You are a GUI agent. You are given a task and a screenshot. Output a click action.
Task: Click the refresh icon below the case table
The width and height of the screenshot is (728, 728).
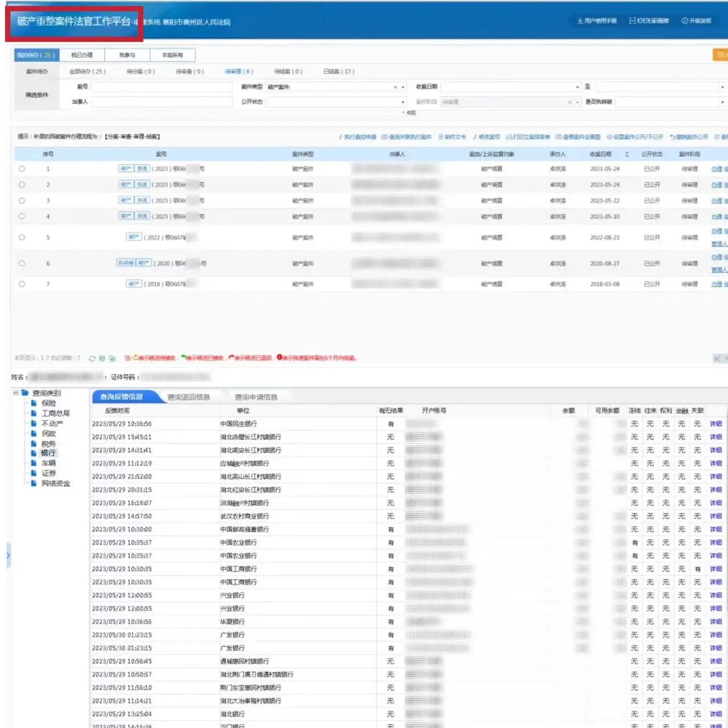(92, 358)
